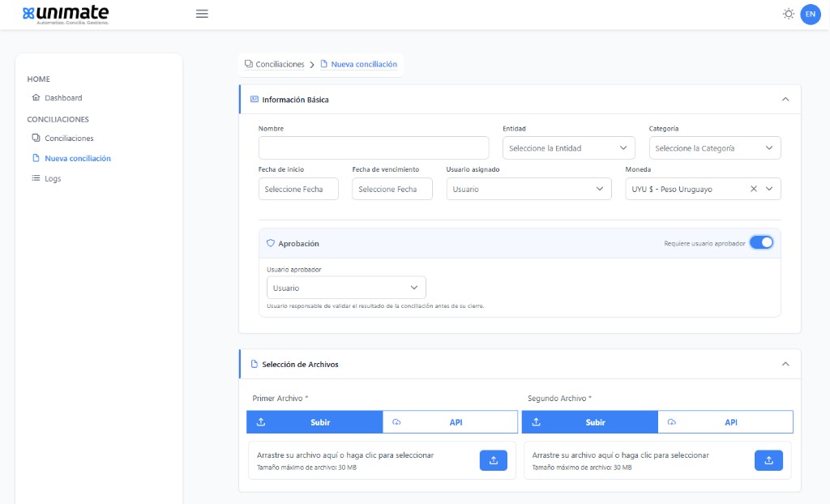Click the Aprobación heading text

pos(298,244)
